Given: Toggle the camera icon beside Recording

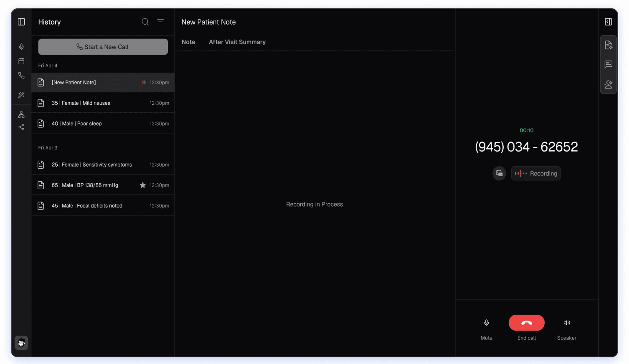Looking at the screenshot, I should (x=499, y=173).
